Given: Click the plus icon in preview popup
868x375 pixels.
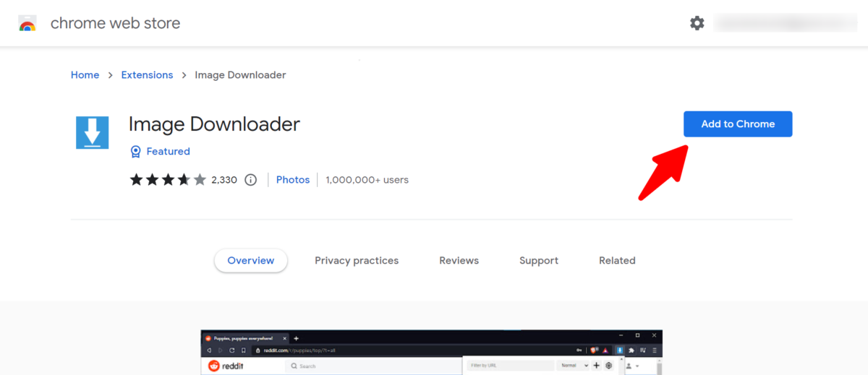Looking at the screenshot, I should (x=597, y=366).
